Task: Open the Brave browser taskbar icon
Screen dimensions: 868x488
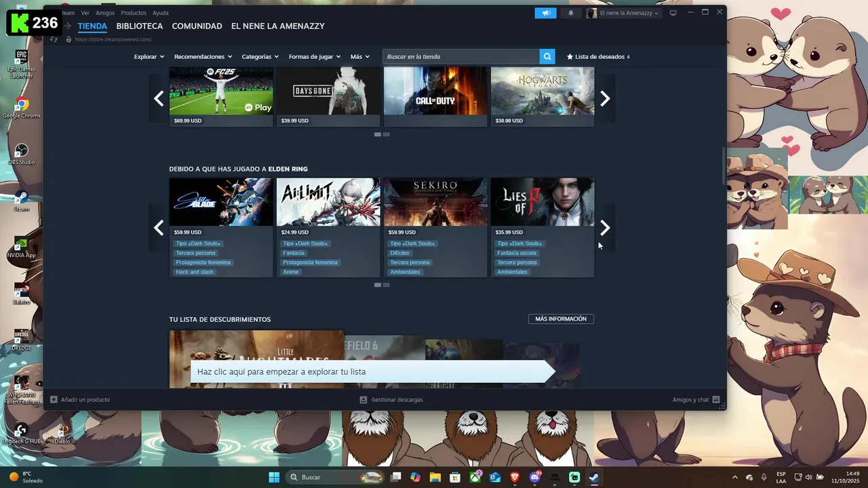Action: (x=515, y=477)
